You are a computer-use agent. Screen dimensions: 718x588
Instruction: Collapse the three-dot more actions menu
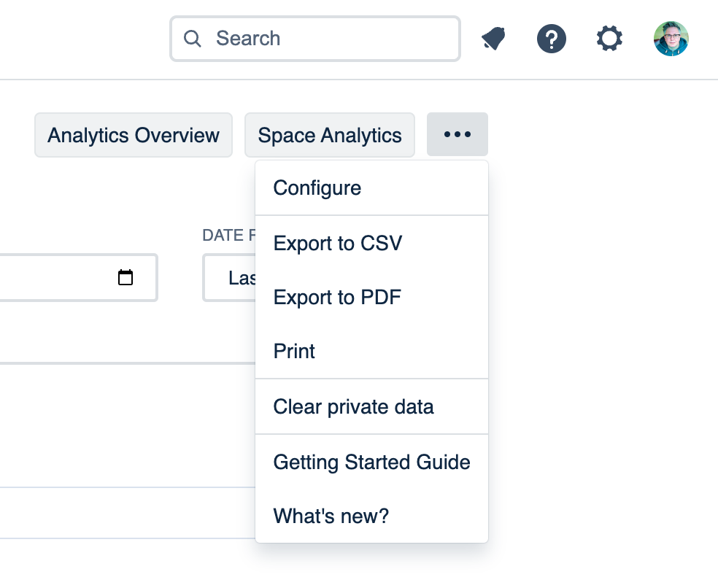coord(457,135)
